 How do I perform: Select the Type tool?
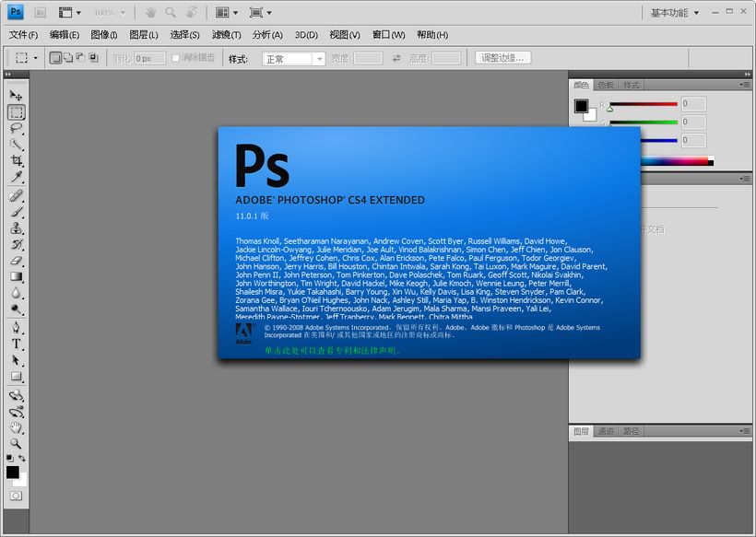click(16, 344)
